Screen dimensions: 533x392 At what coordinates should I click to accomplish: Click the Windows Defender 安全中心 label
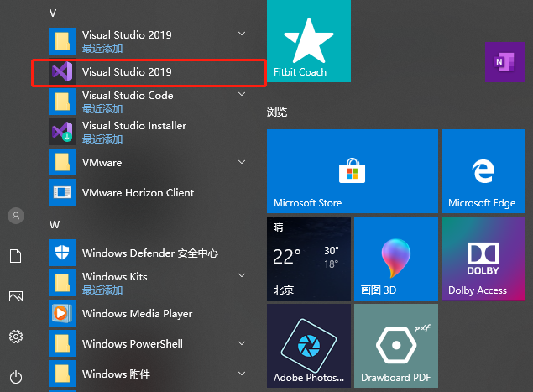click(x=150, y=253)
